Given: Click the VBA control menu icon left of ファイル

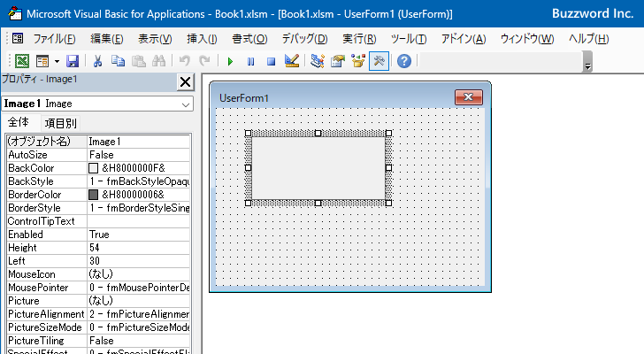Looking at the screenshot, I should (x=18, y=39).
